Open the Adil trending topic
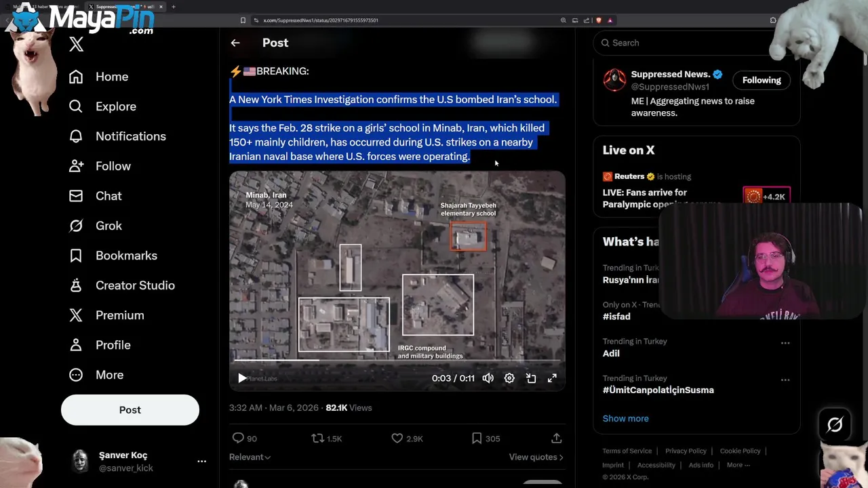 click(611, 353)
